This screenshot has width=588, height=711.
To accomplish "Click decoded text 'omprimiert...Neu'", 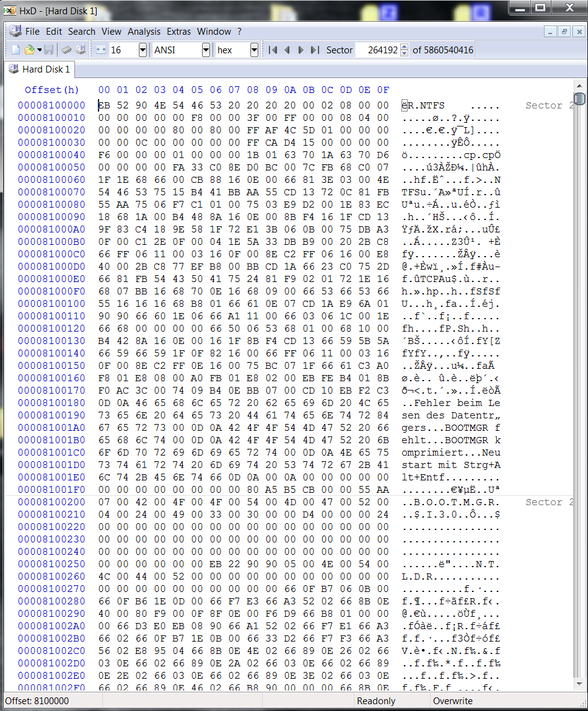I will pos(450,453).
